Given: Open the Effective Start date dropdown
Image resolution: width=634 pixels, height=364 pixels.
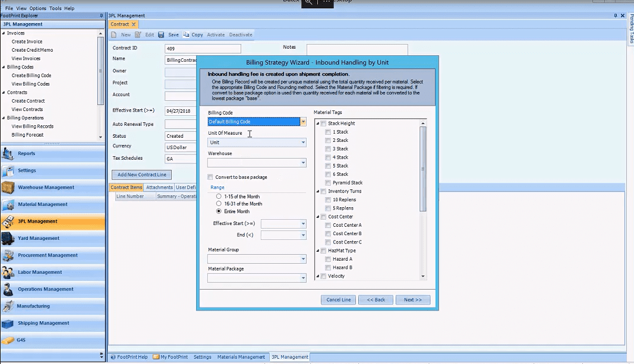Looking at the screenshot, I should tap(303, 224).
